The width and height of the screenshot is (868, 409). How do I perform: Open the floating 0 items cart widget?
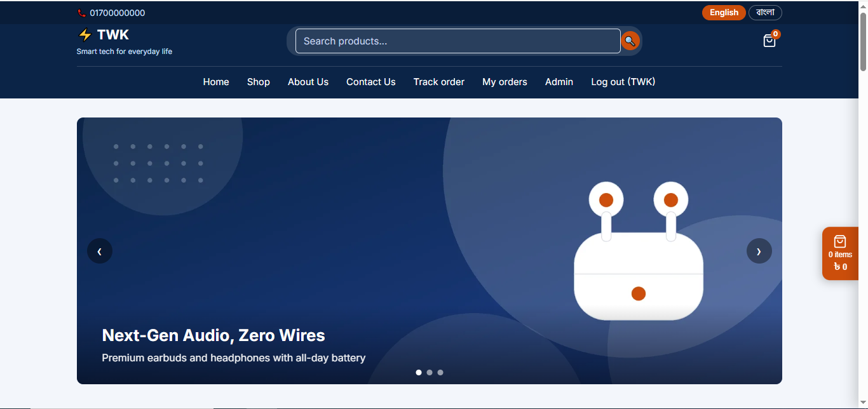tap(840, 253)
